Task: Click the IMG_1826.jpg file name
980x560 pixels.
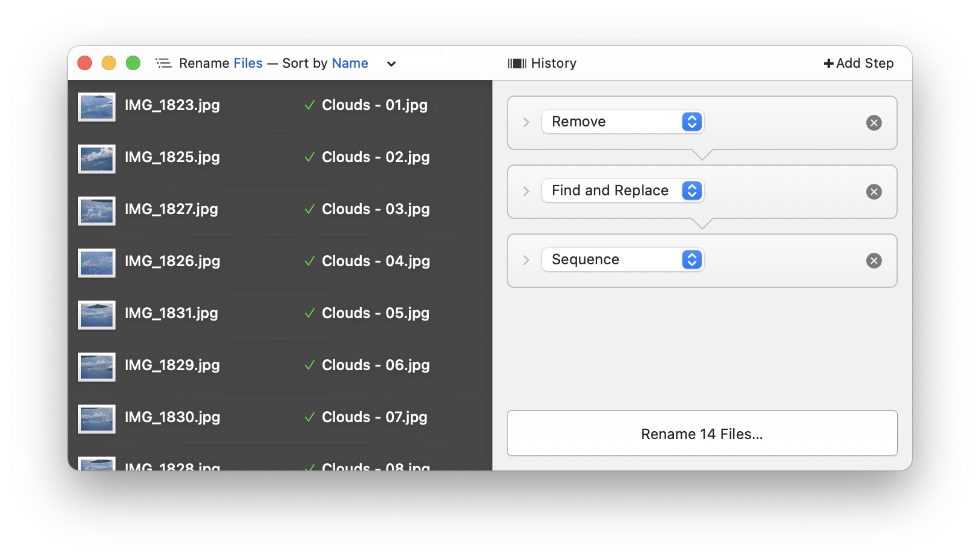Action: [172, 261]
